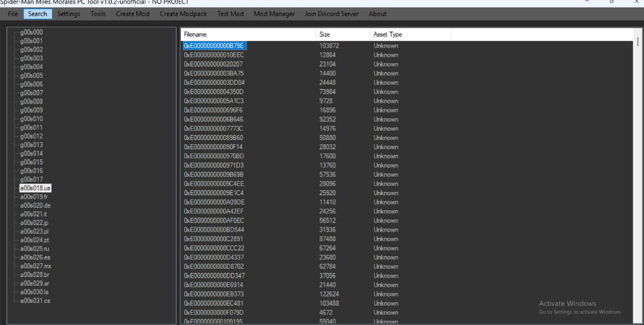Image resolution: width=644 pixels, height=325 pixels.
Task: Select the a00s028.br archive
Action: [x=35, y=275]
